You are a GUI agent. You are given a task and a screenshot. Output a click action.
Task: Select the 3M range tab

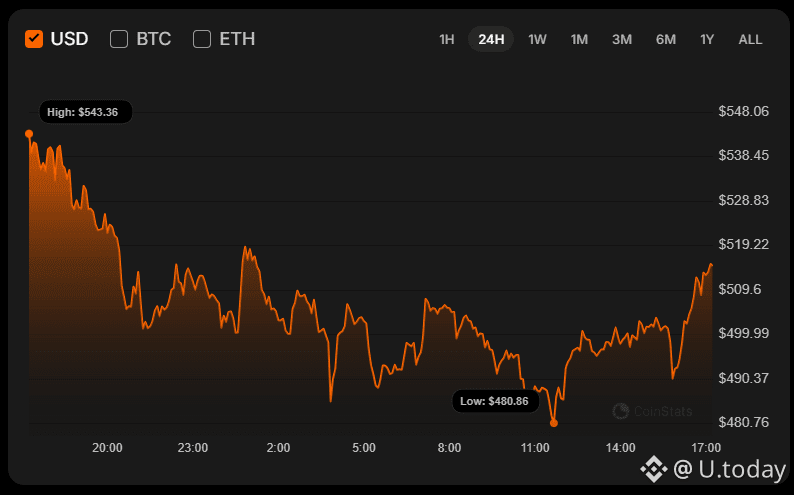click(x=622, y=39)
